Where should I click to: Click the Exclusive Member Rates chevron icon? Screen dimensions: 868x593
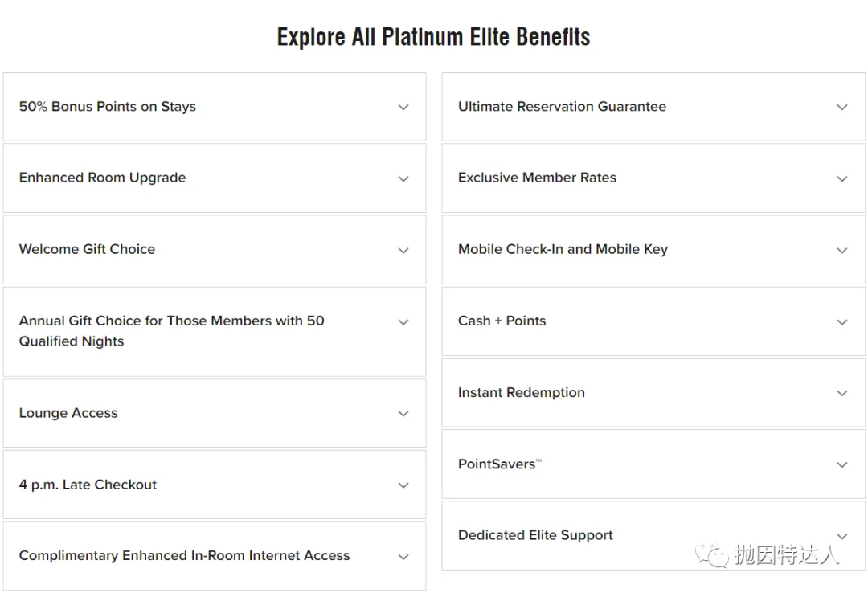pyautogui.click(x=842, y=179)
